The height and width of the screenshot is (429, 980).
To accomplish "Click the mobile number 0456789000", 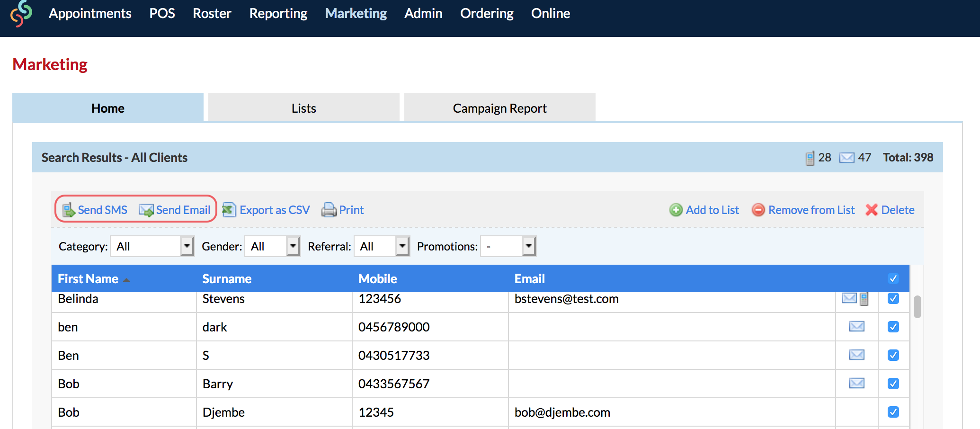I will pyautogui.click(x=394, y=327).
